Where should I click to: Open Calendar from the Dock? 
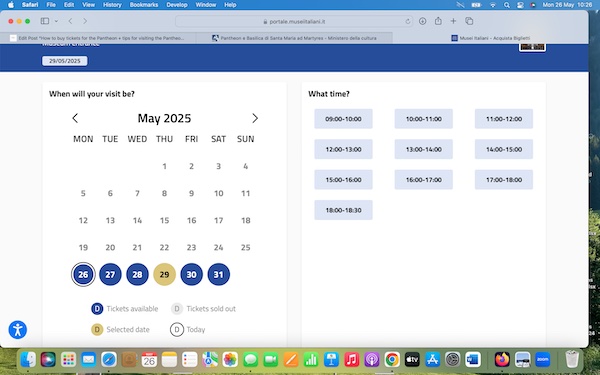pyautogui.click(x=149, y=360)
